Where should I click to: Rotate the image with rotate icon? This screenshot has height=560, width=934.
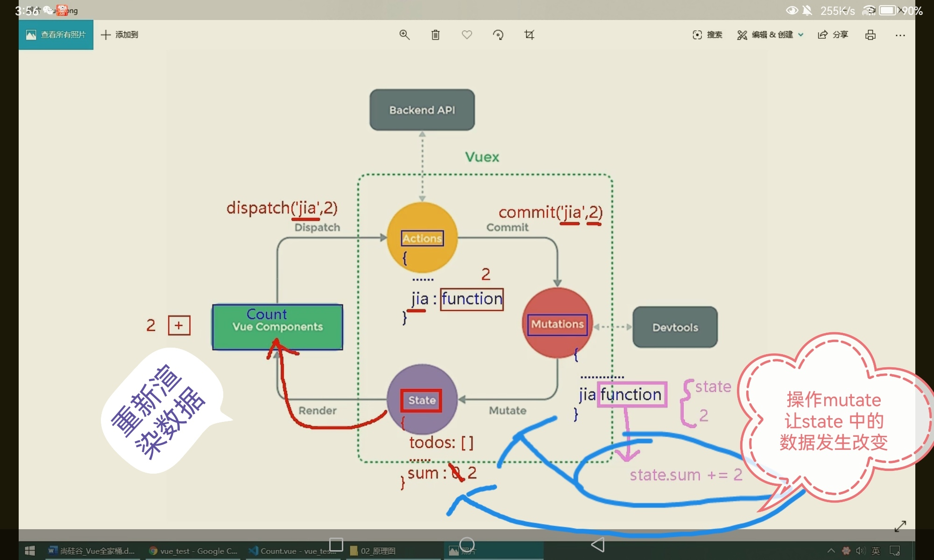(498, 35)
